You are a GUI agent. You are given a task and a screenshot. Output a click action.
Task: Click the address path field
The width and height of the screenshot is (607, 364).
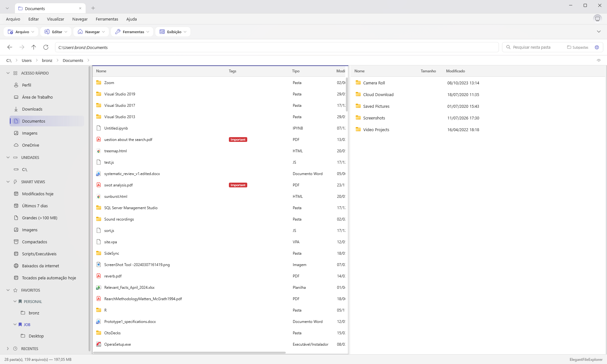coord(277,47)
